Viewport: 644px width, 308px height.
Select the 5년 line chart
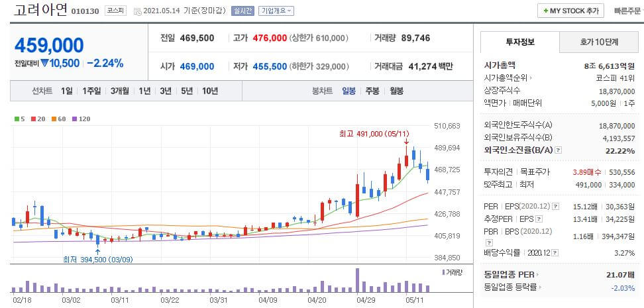186,91
